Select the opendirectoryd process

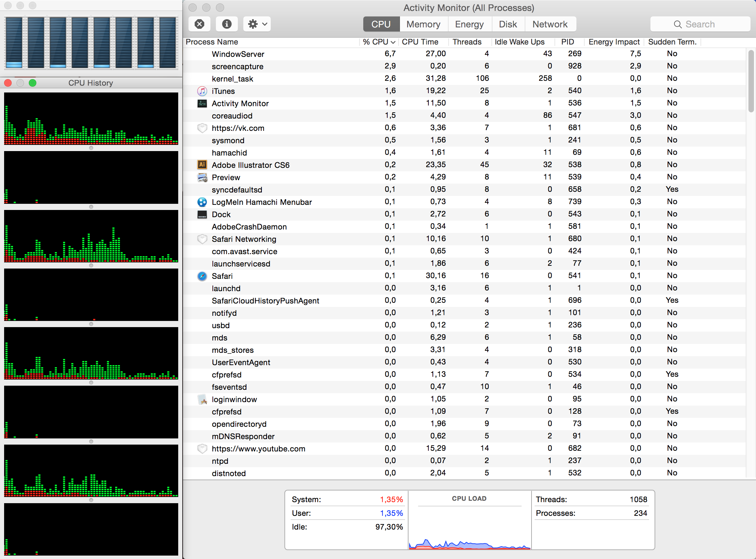point(464,424)
